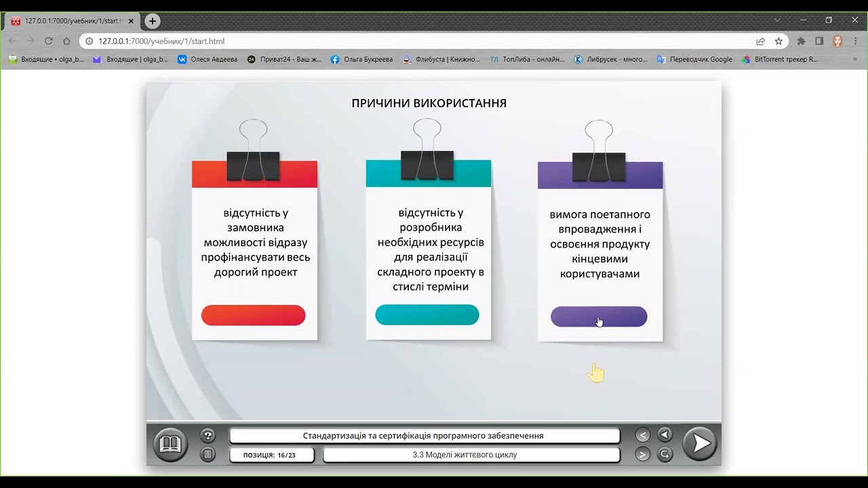This screenshot has height=488, width=868.
Task: Click the position 16/23 indicator
Action: point(272,455)
